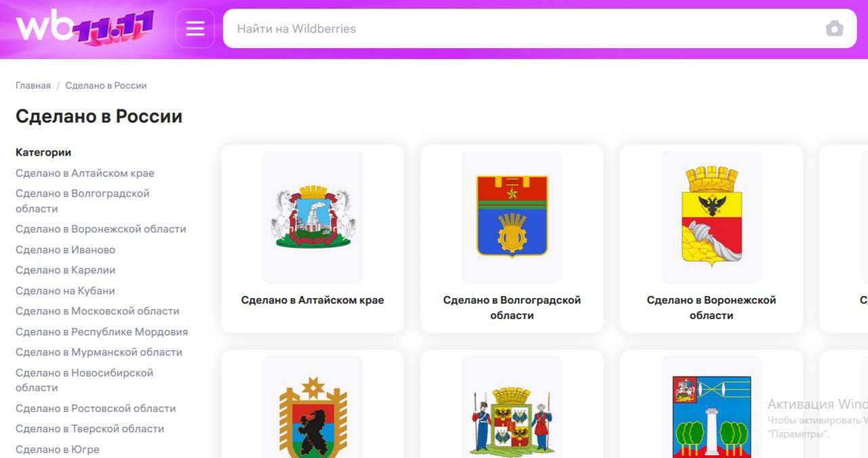Viewport: 868px width, 458px height.
Task: Open the Voronezh region coat of arms image
Action: click(711, 217)
